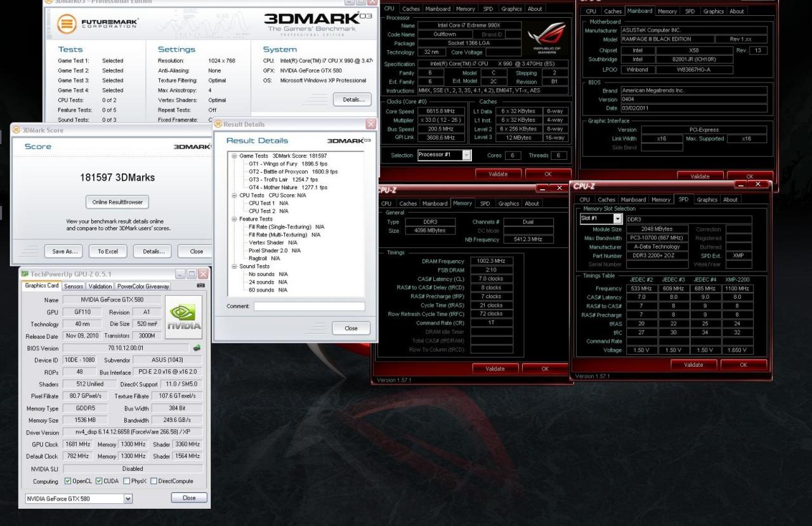Image resolution: width=812 pixels, height=526 pixels.
Task: Open the NVIDIA GeForce GTX 580 GPU dropdown
Action: (x=128, y=499)
